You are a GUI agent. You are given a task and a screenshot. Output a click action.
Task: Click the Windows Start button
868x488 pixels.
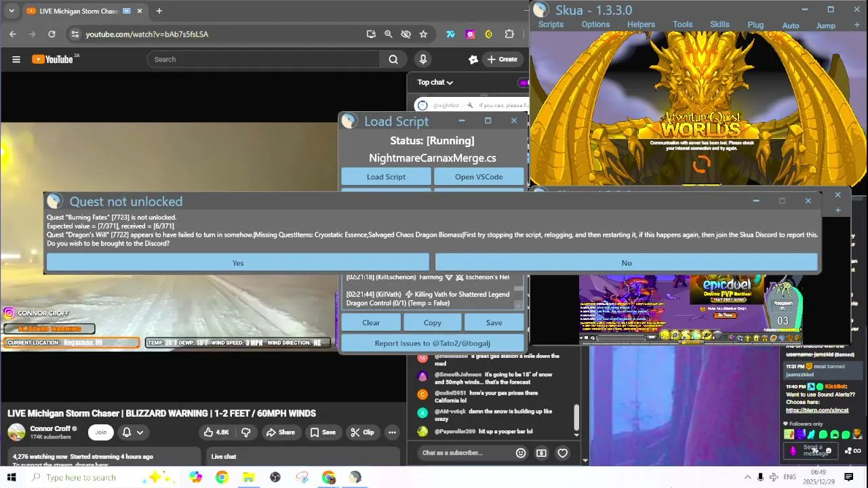point(12,477)
